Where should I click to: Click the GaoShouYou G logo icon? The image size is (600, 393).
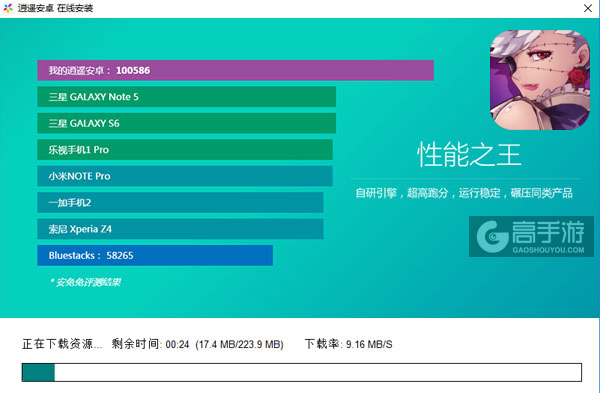pyautogui.click(x=493, y=236)
